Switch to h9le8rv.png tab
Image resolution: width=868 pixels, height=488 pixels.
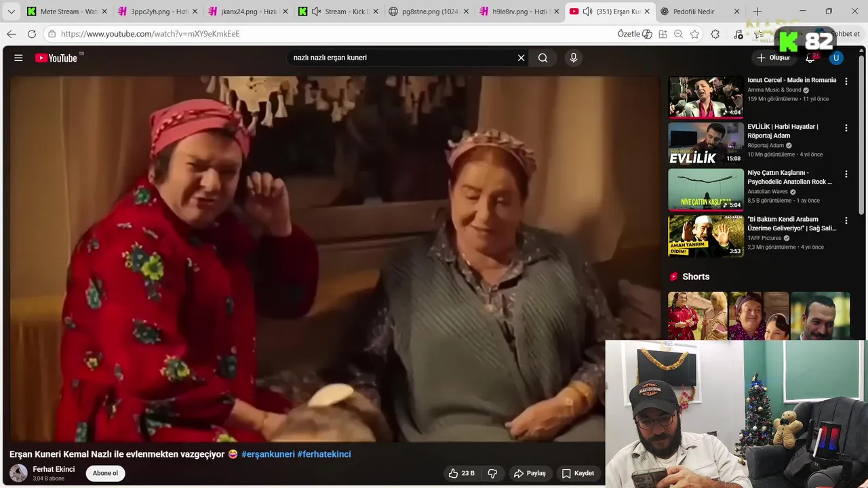click(x=521, y=12)
